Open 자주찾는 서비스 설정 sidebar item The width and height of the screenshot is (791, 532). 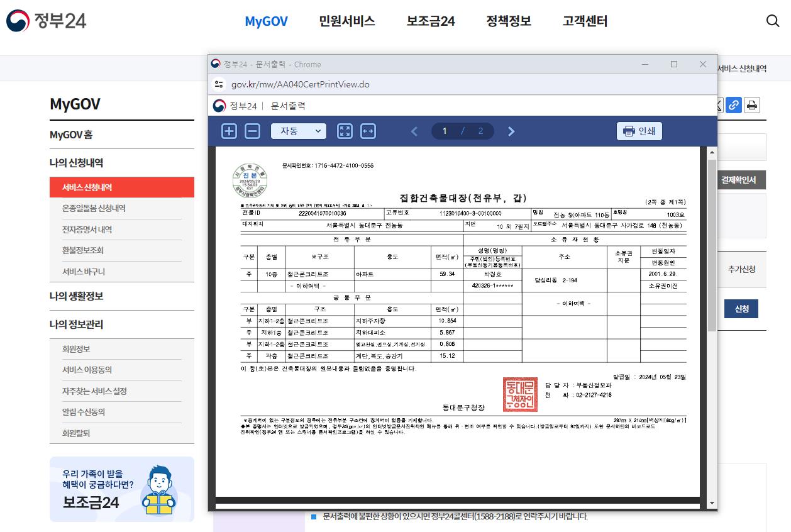coord(94,391)
